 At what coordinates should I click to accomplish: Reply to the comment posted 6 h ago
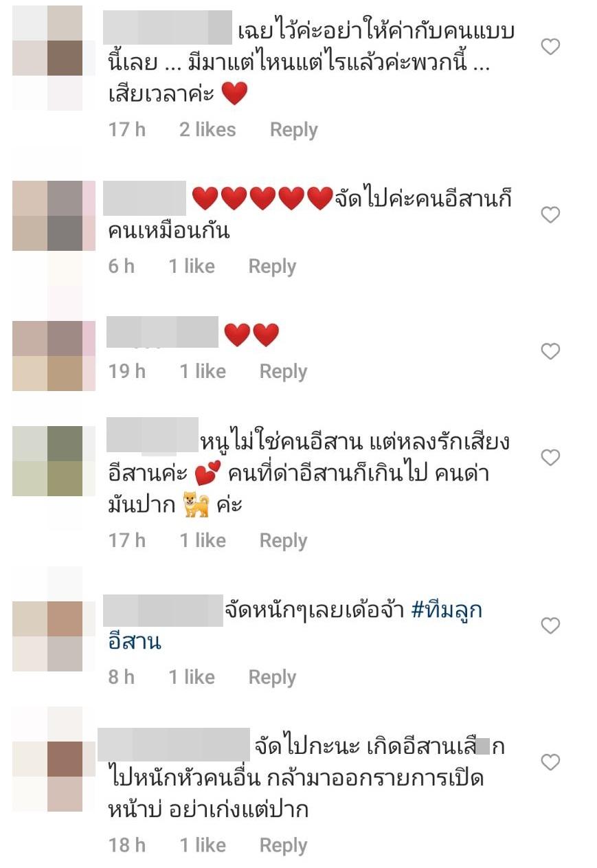pyautogui.click(x=272, y=267)
